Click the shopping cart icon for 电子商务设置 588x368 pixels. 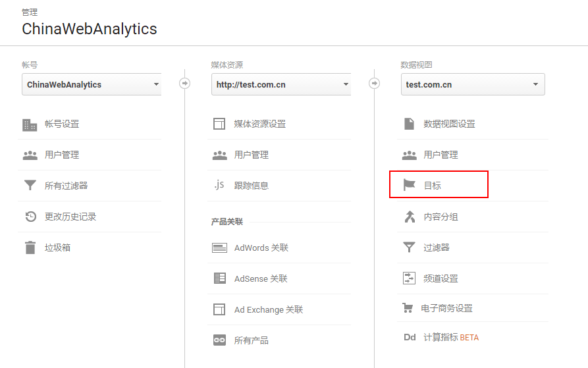[x=408, y=308]
